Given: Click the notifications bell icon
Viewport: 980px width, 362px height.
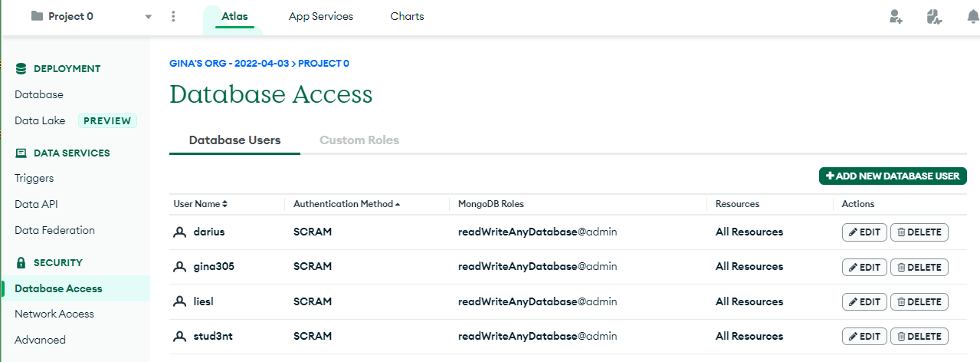Looking at the screenshot, I should point(972,17).
